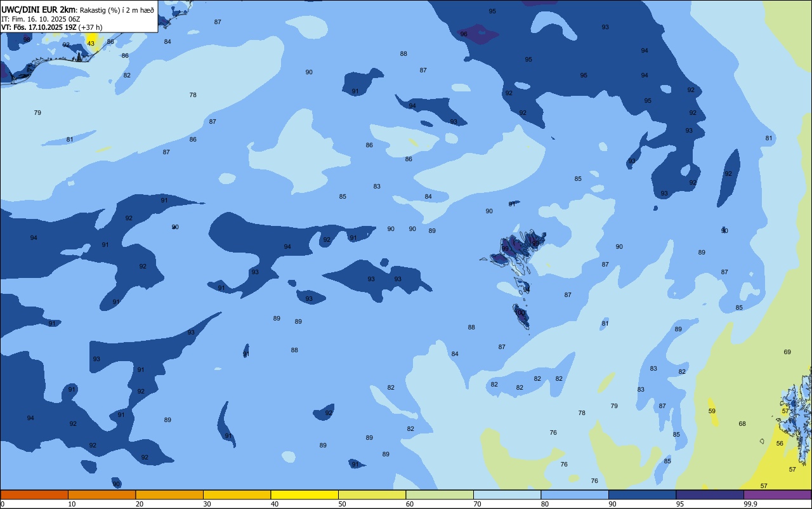Viewport: 812px width, 509px height.
Task: Click the 'IT: Fim. 16. 10. 2025 06Z' line
Action: coord(41,18)
